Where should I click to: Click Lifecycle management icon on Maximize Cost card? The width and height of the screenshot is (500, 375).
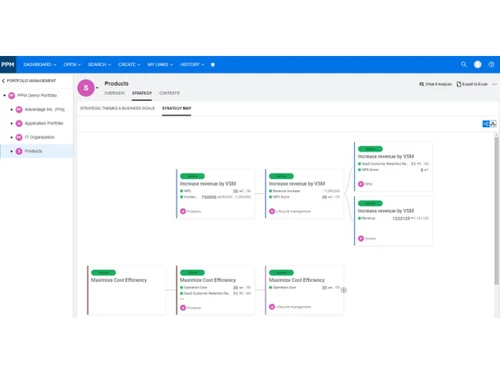click(x=272, y=307)
